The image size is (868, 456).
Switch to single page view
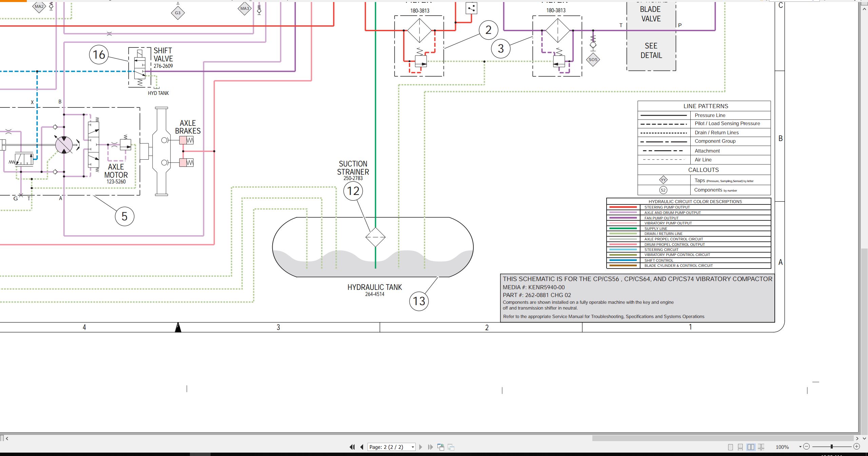(731, 447)
